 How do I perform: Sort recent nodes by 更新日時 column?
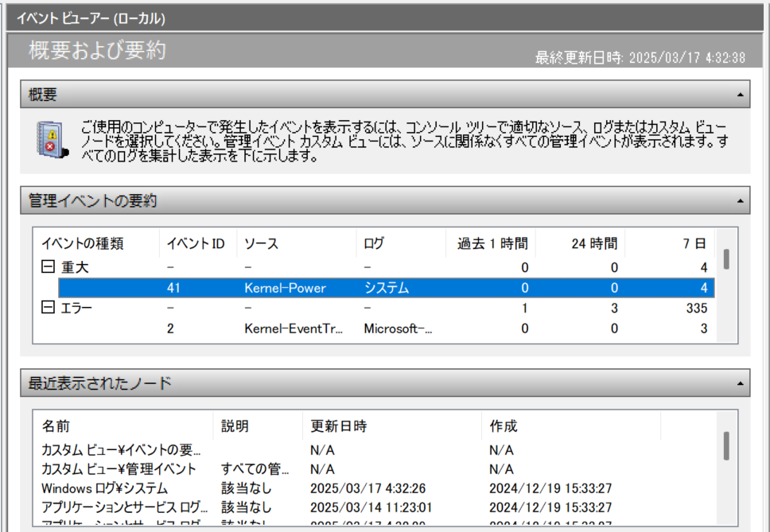[x=339, y=426]
